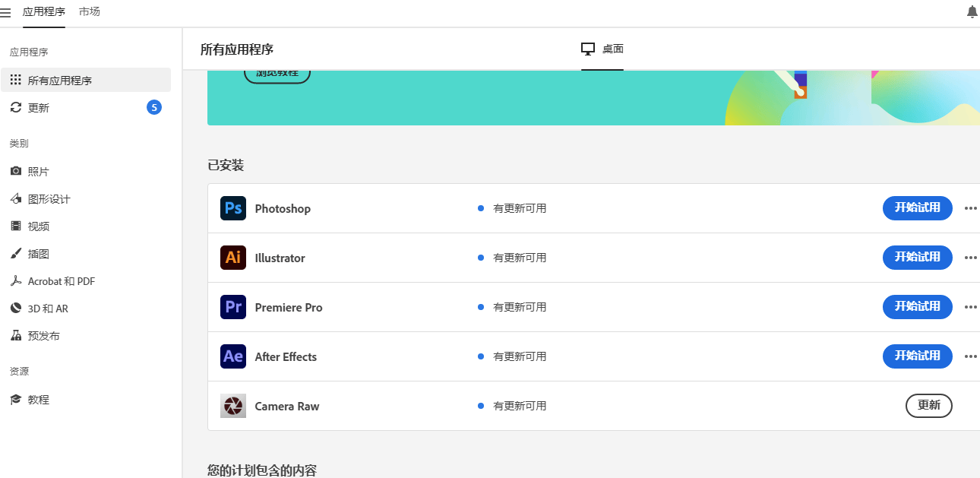Start trial for Illustrator
The width and height of the screenshot is (980, 478).
(x=917, y=258)
